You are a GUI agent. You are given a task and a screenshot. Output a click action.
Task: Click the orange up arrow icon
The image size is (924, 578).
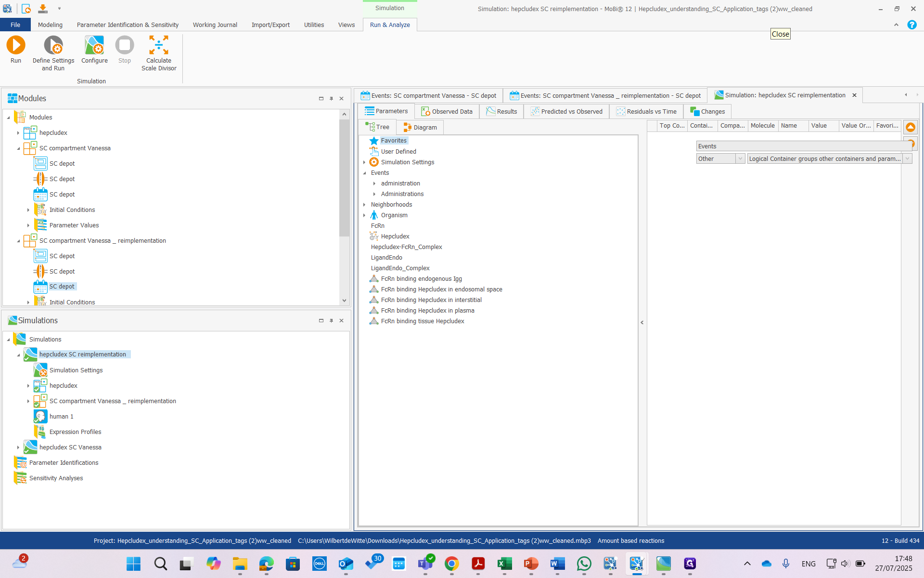tap(910, 127)
